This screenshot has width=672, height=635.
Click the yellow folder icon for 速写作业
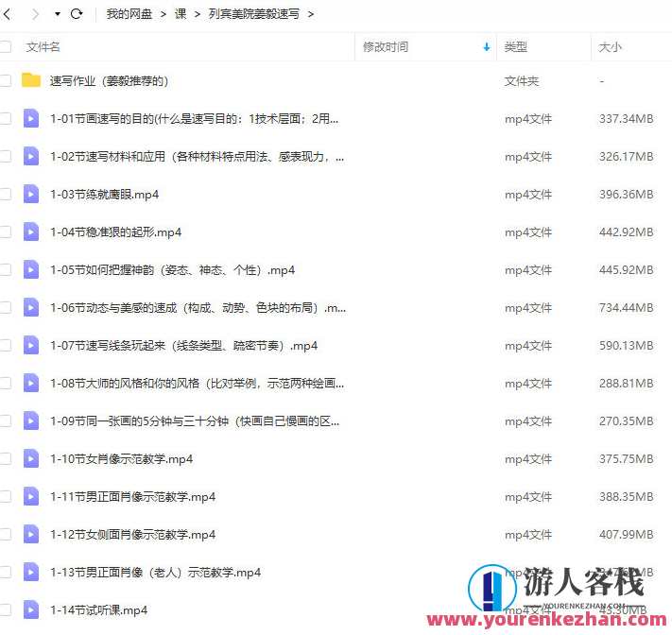(x=31, y=80)
